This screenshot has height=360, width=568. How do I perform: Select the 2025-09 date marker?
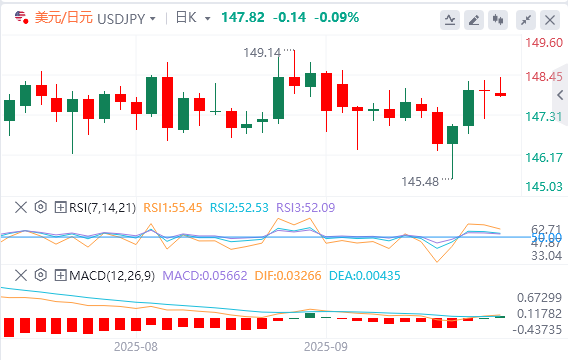326,347
